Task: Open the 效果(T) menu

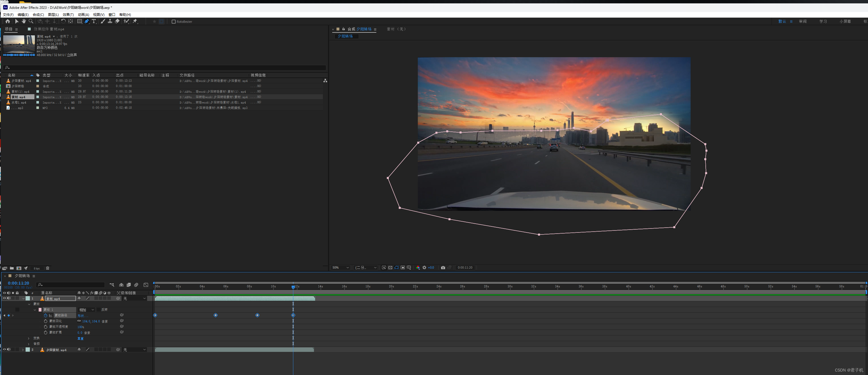Action: (68, 15)
